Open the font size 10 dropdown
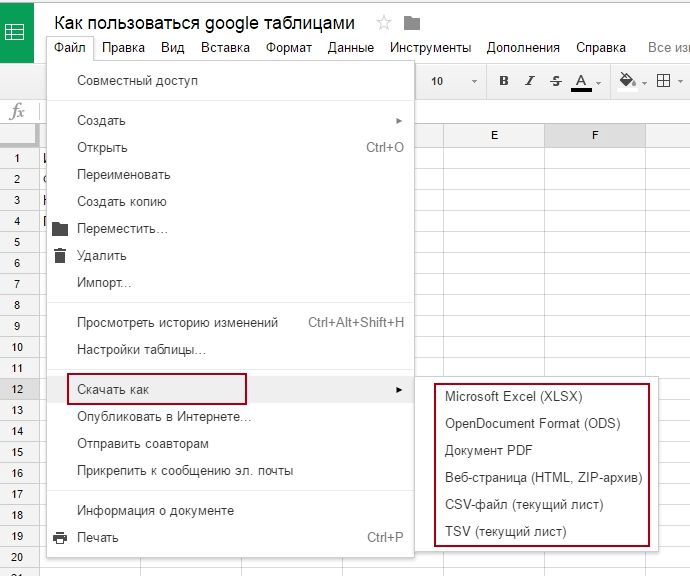Image resolution: width=690 pixels, height=576 pixels. (x=453, y=81)
